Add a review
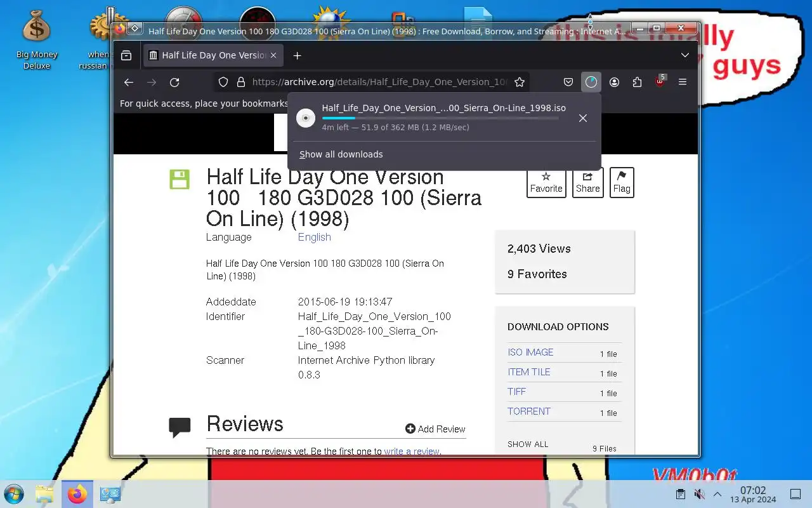This screenshot has height=508, width=812. pos(435,429)
